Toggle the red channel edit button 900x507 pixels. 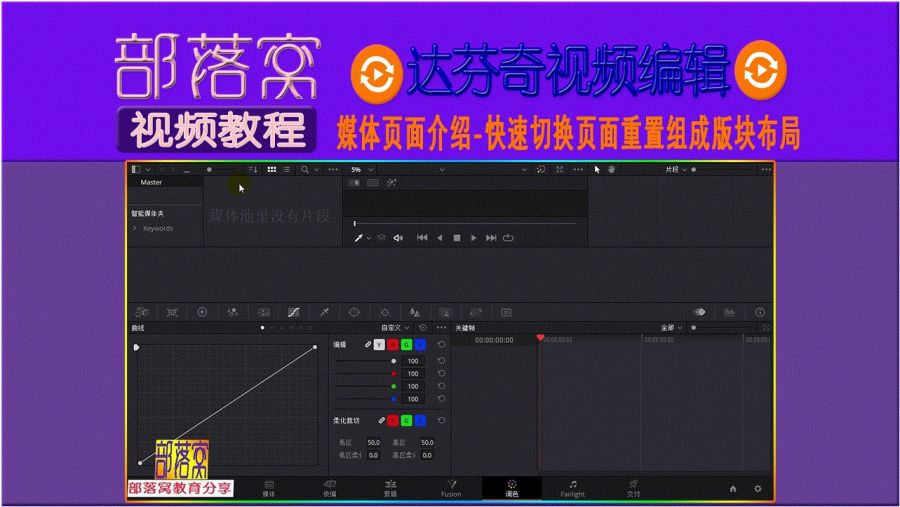click(x=393, y=345)
